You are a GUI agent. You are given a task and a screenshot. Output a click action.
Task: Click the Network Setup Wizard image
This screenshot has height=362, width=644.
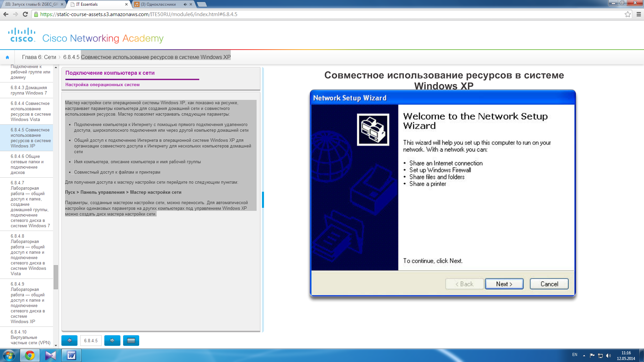(x=443, y=193)
